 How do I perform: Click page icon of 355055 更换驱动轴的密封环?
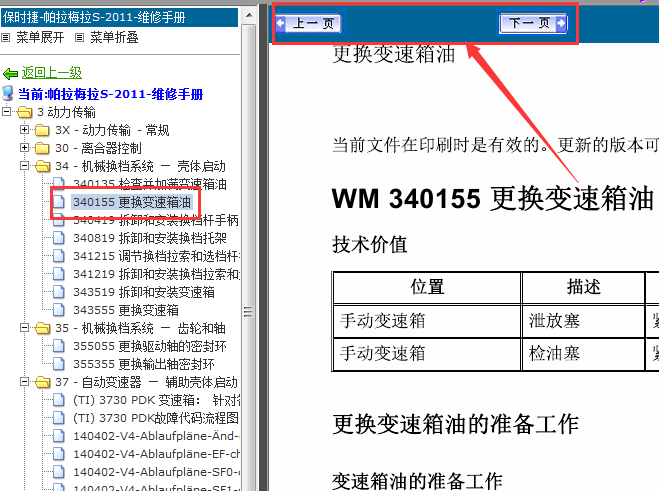click(59, 346)
